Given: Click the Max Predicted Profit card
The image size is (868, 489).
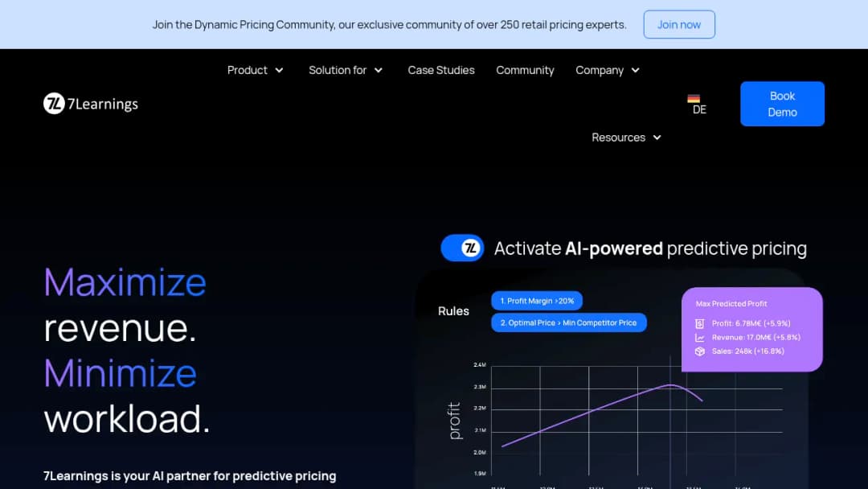Looking at the screenshot, I should pyautogui.click(x=751, y=329).
